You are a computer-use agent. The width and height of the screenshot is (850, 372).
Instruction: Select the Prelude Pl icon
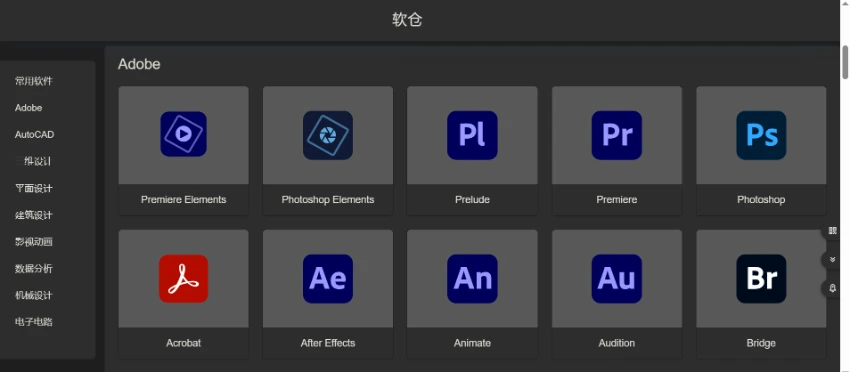point(472,135)
